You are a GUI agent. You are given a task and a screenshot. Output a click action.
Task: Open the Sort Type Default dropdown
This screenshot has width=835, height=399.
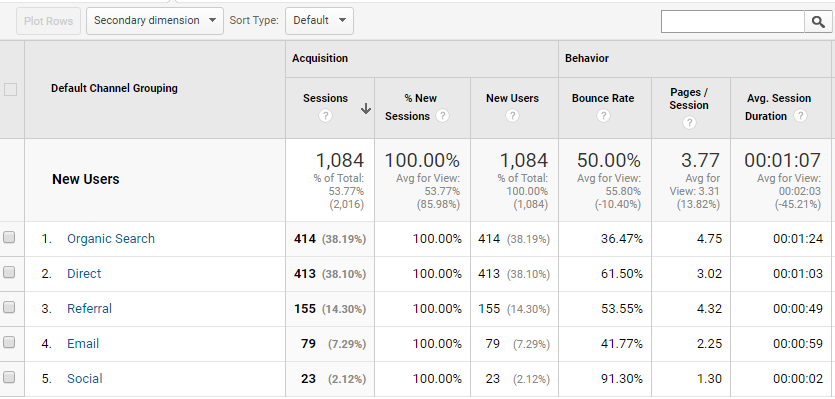pyautogui.click(x=320, y=21)
